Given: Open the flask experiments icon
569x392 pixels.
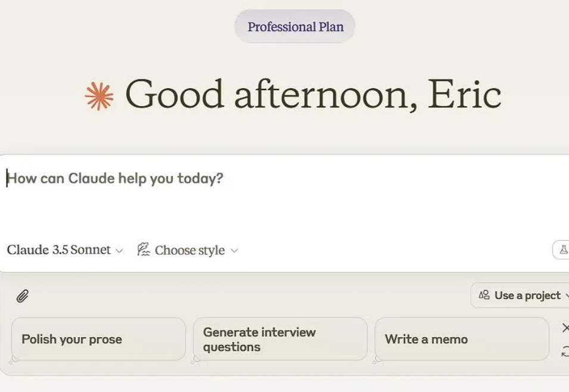Looking at the screenshot, I should pyautogui.click(x=563, y=250).
